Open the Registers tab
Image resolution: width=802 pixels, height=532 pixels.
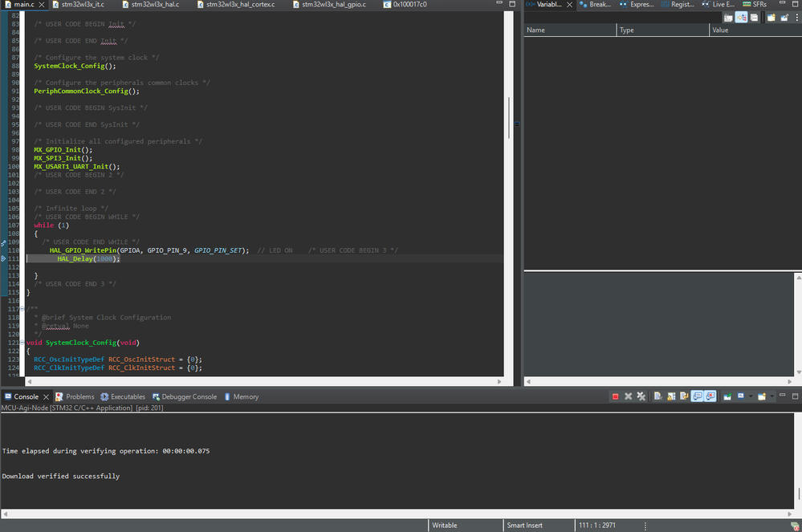[x=678, y=4]
